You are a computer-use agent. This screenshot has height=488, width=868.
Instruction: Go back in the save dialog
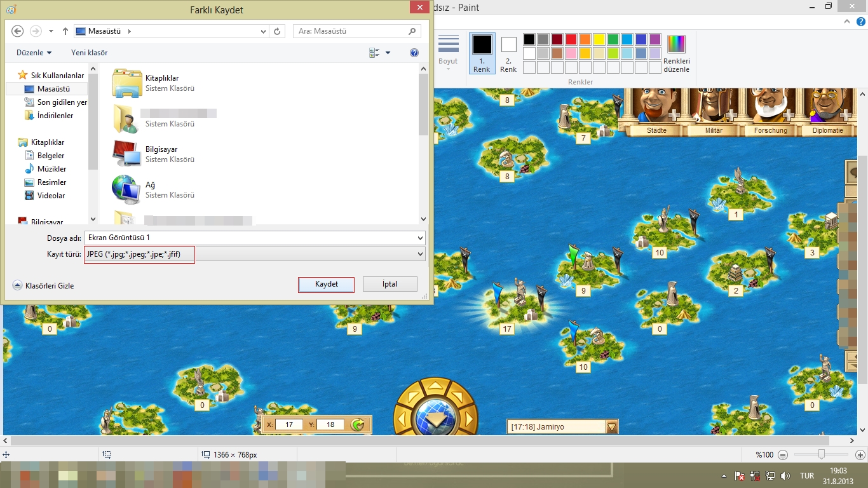18,31
